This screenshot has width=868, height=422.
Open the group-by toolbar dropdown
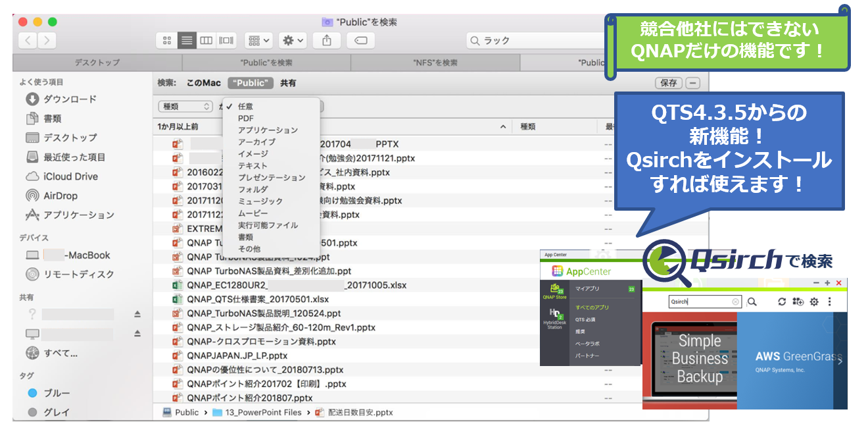tap(259, 41)
